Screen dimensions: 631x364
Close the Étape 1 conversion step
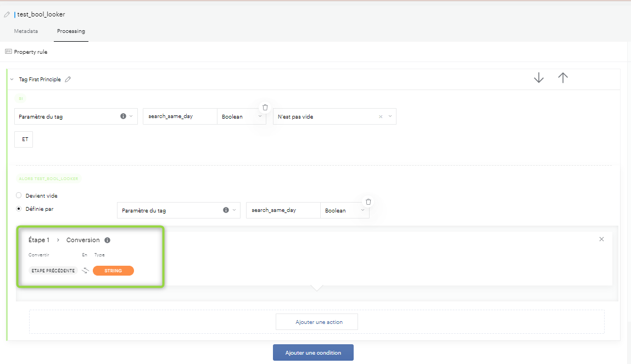(x=601, y=239)
